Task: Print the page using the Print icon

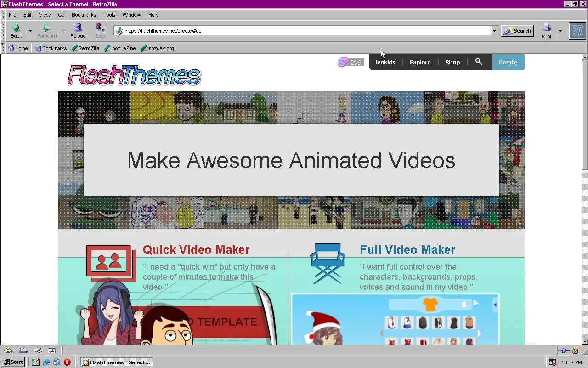Action: tap(546, 31)
